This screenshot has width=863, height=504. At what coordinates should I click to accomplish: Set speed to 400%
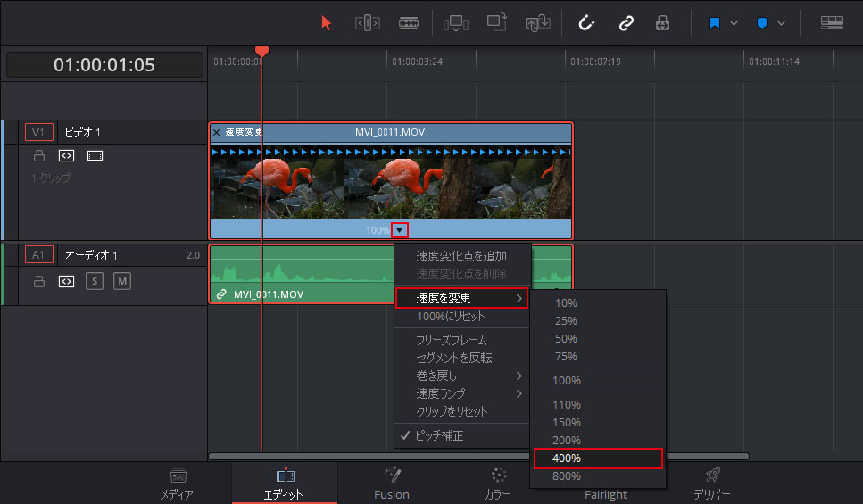598,459
